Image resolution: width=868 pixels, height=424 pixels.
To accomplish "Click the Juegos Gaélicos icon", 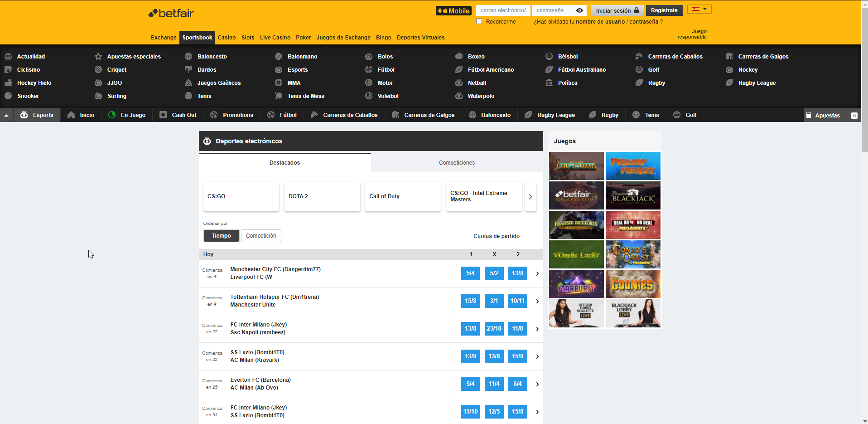I will (x=188, y=83).
